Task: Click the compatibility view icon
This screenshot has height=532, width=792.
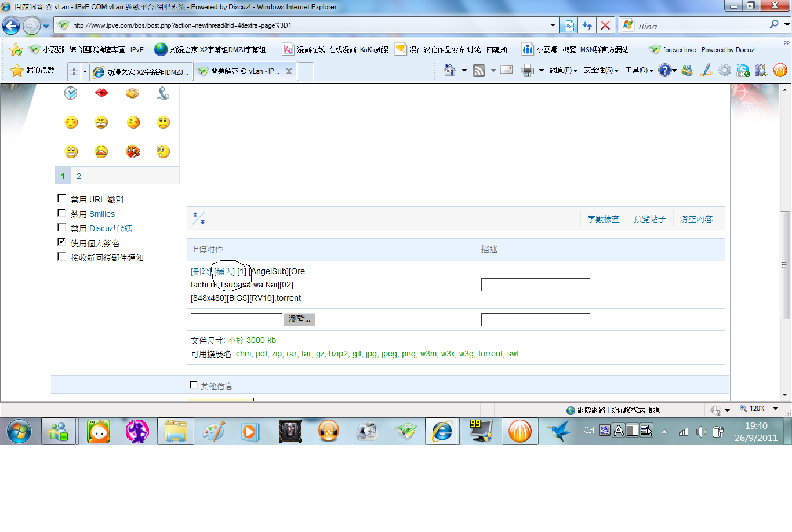Action: 569,25
